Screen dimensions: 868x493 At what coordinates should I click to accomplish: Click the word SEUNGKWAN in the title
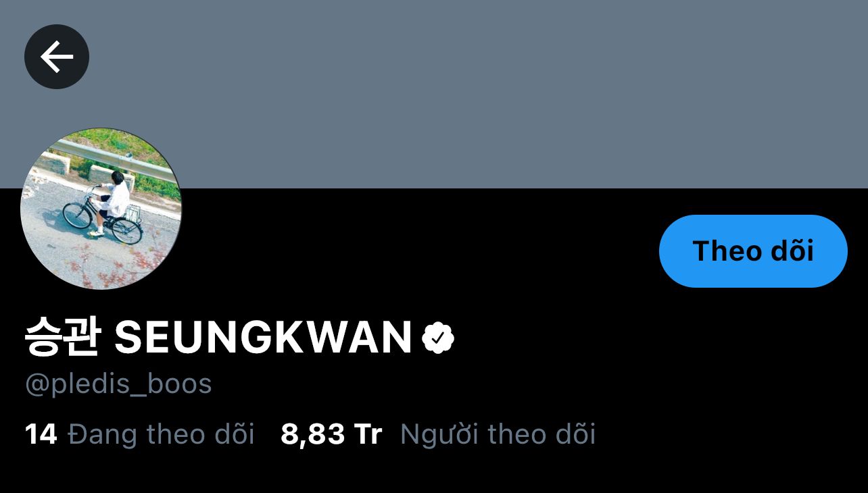[x=263, y=338]
